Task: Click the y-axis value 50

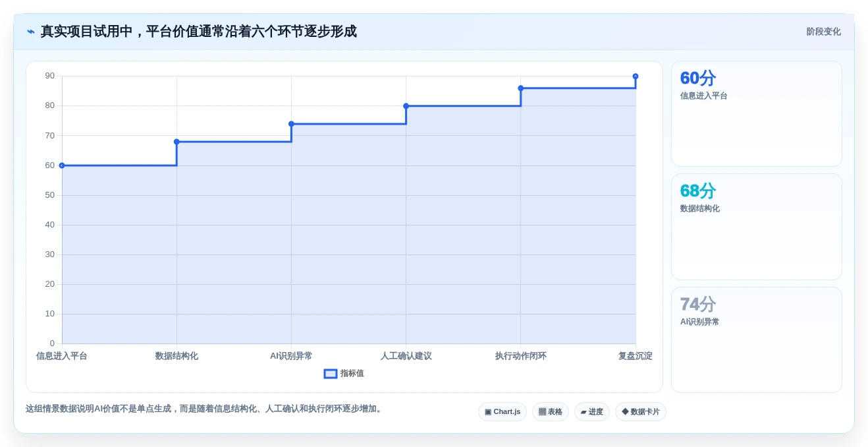Action: coord(50,195)
